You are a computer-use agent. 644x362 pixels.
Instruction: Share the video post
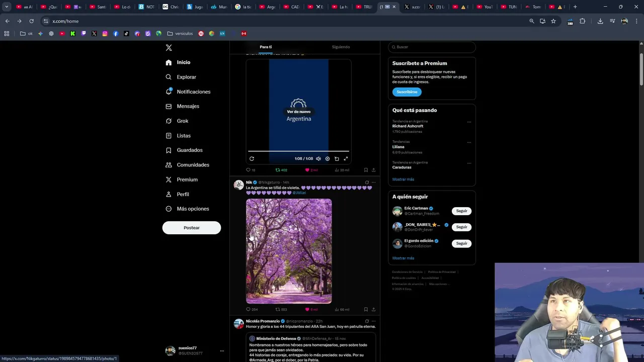coord(373,170)
